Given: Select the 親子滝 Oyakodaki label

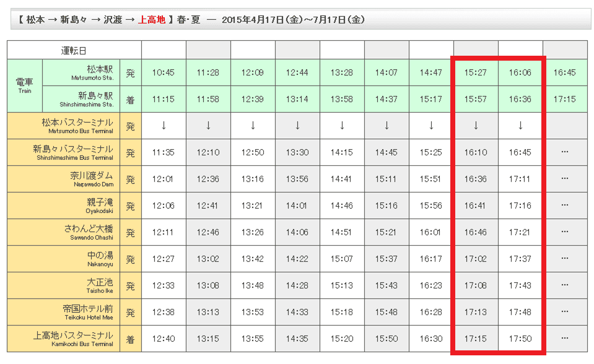Looking at the screenshot, I should pos(64,206).
